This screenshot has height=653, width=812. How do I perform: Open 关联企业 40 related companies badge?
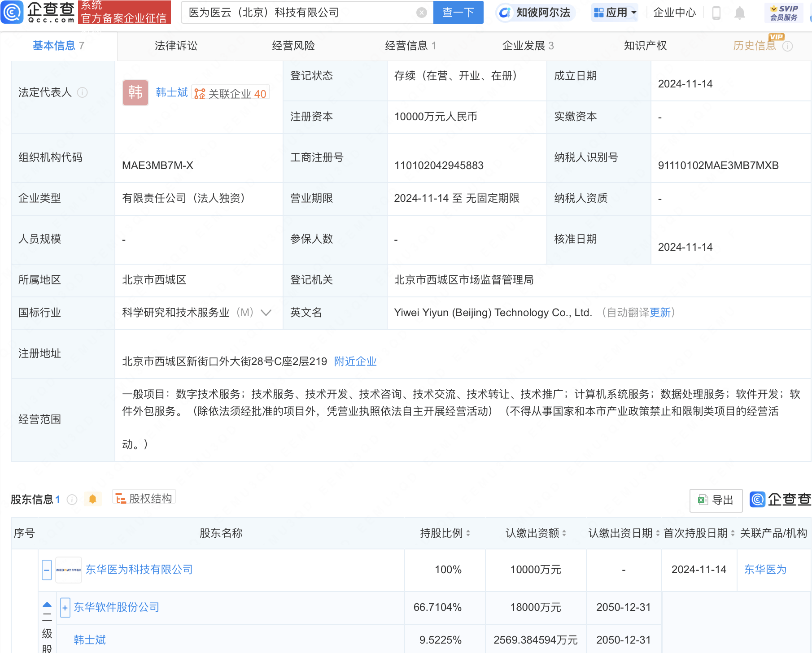[231, 93]
